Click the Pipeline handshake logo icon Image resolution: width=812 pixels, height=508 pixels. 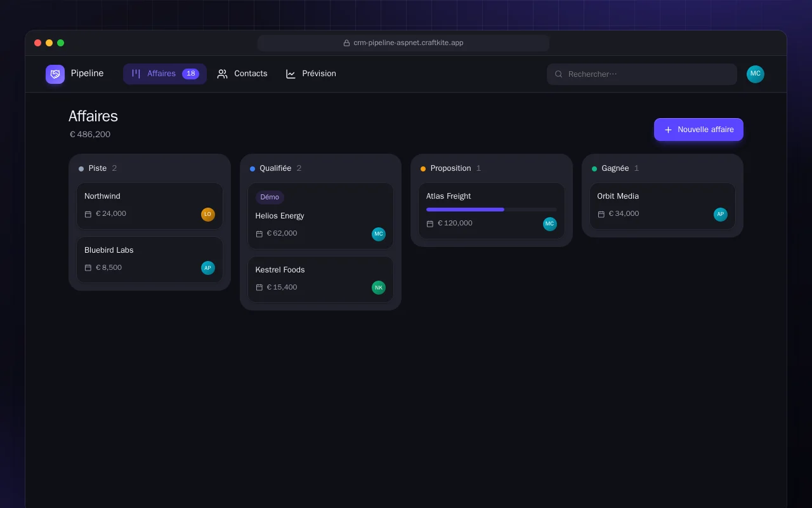pyautogui.click(x=55, y=74)
